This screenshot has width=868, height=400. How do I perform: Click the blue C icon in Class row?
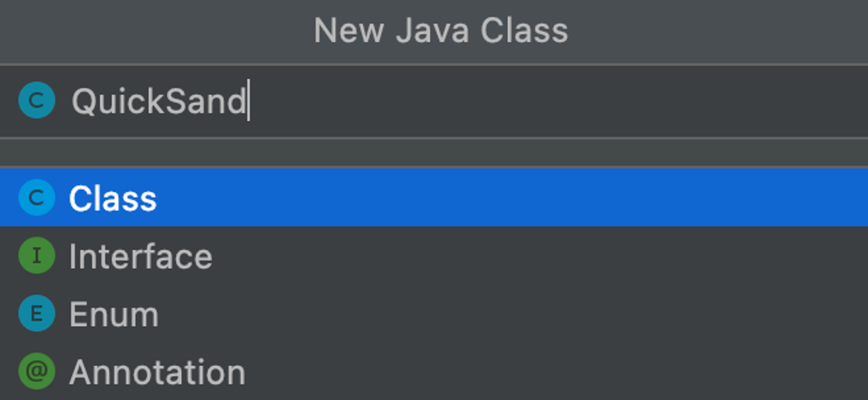[37, 198]
